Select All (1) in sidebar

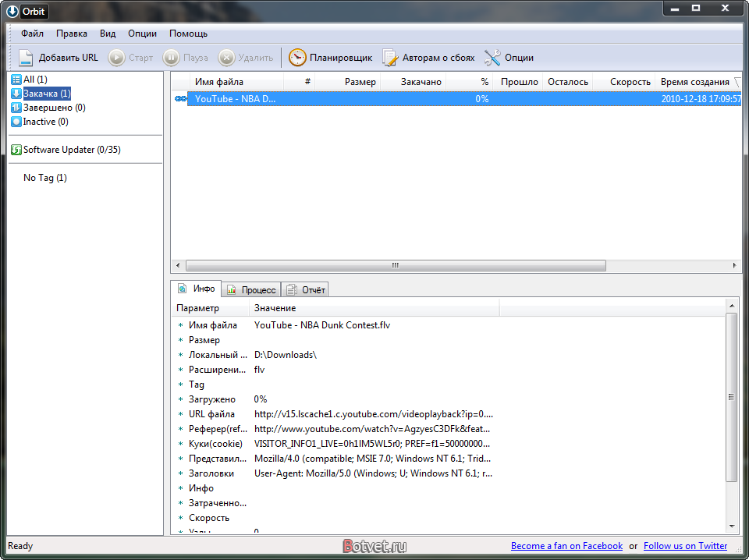point(35,80)
